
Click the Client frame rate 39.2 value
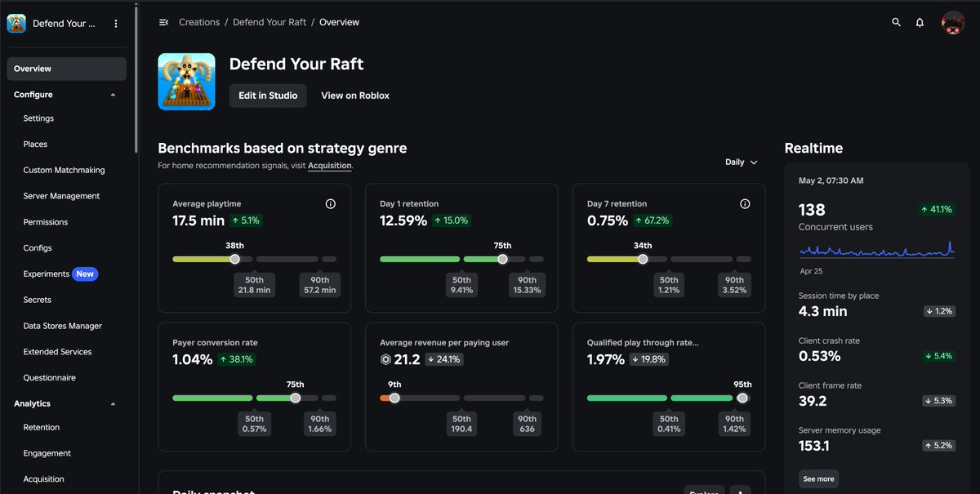click(813, 401)
